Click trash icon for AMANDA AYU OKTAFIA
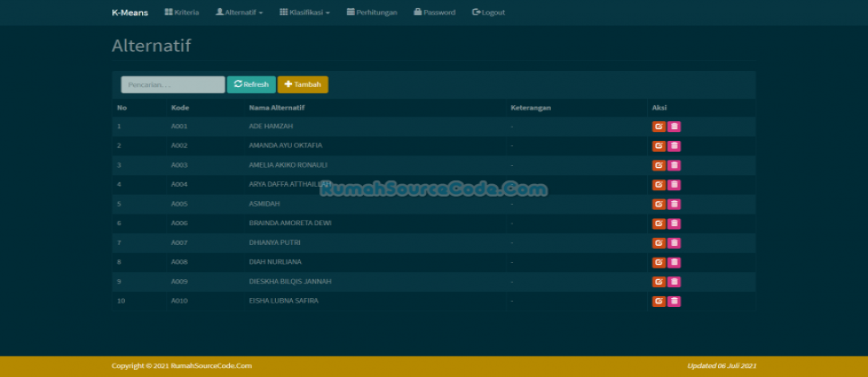 [x=674, y=146]
